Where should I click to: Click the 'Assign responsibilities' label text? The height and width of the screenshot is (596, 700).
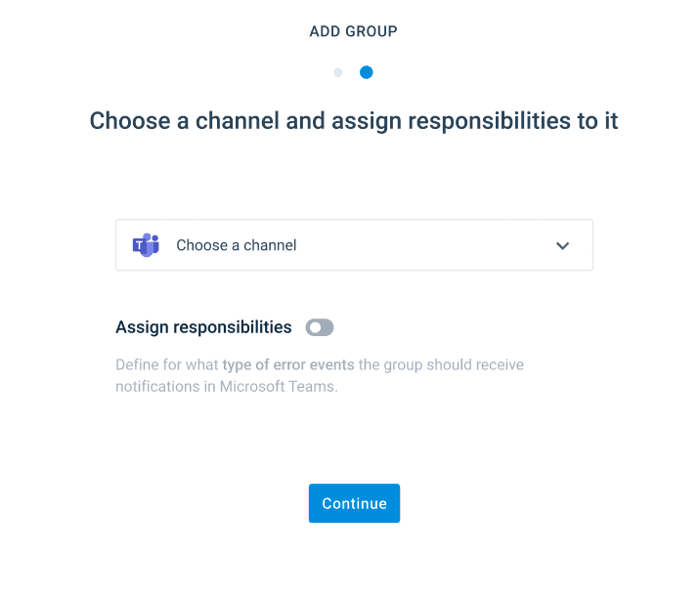point(203,327)
